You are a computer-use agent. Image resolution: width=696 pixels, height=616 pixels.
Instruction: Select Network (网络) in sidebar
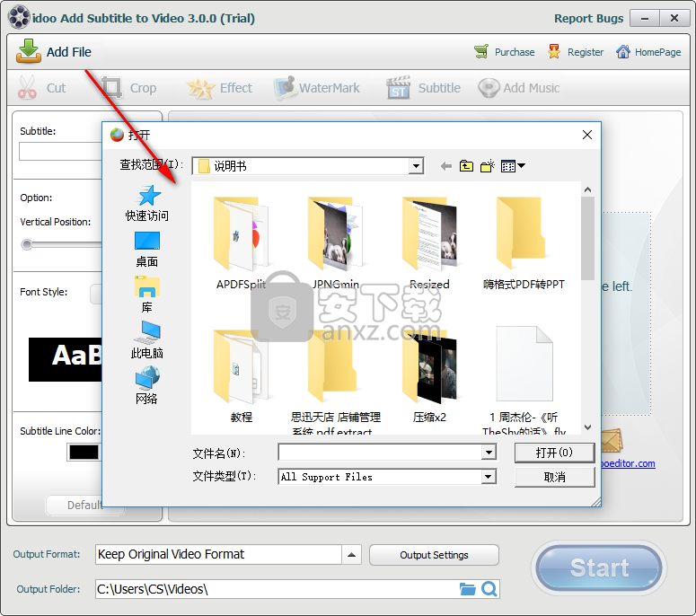coord(147,385)
